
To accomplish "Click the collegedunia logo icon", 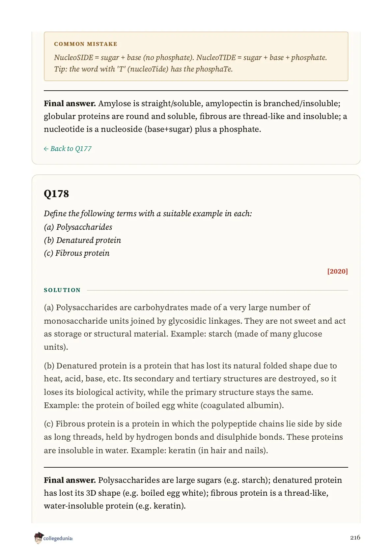I will (x=39, y=538).
